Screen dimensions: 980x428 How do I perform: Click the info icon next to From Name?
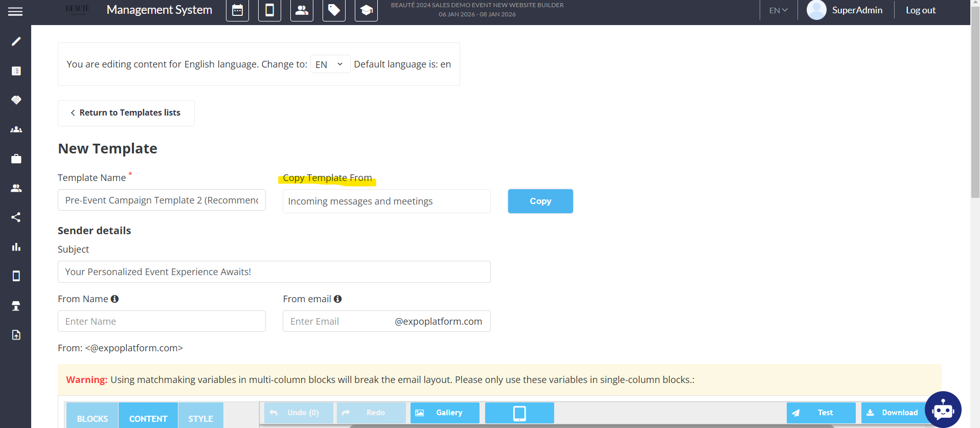(x=115, y=299)
